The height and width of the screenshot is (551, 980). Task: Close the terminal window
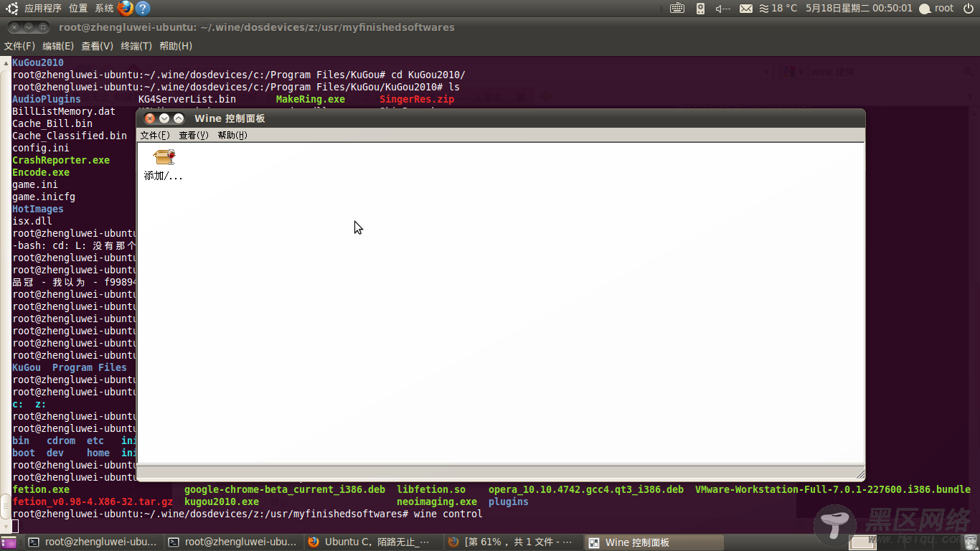pyautogui.click(x=14, y=27)
